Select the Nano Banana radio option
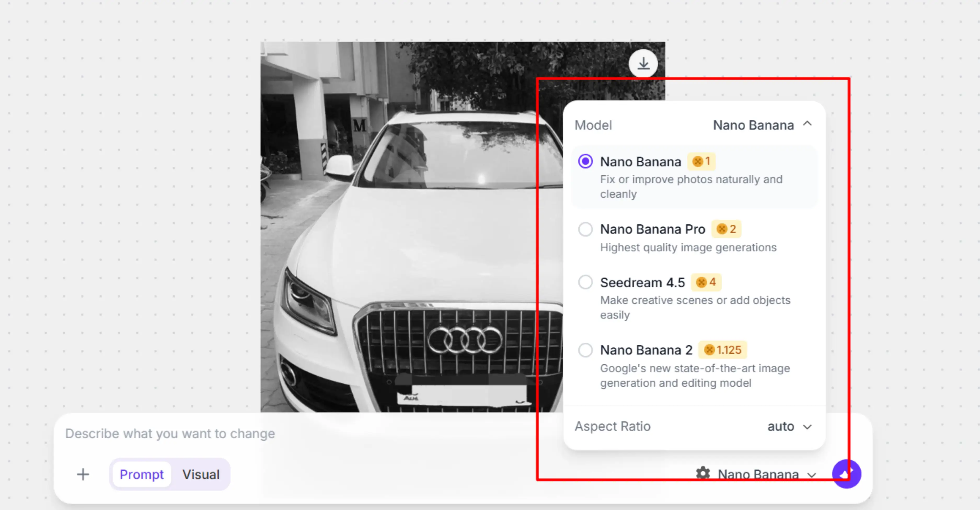The height and width of the screenshot is (510, 980). pyautogui.click(x=585, y=161)
